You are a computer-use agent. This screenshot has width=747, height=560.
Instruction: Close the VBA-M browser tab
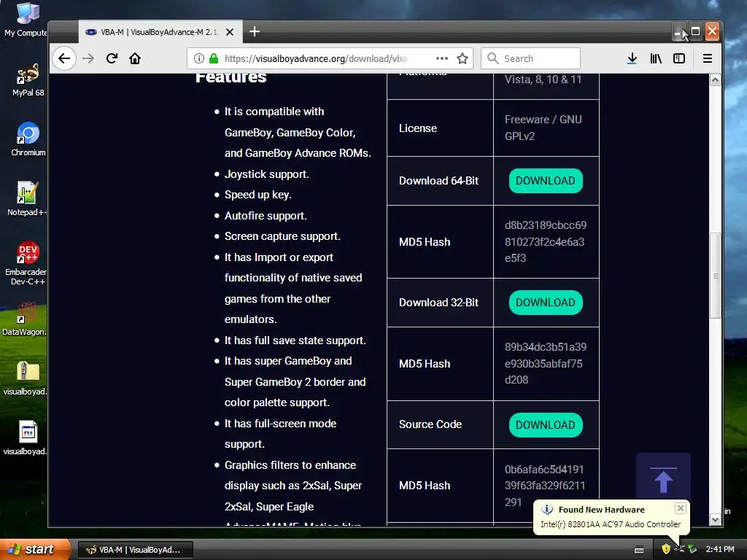[230, 32]
